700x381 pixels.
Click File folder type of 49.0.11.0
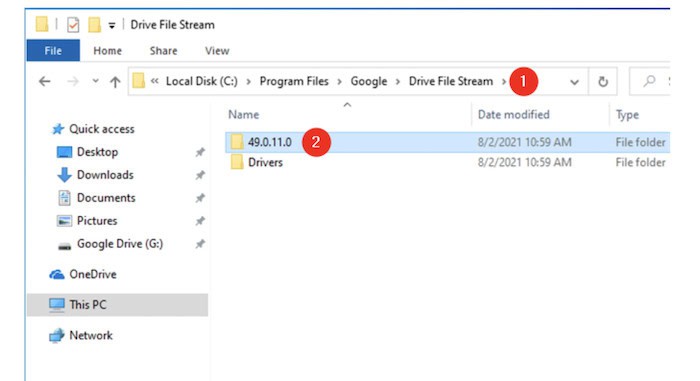click(x=640, y=142)
